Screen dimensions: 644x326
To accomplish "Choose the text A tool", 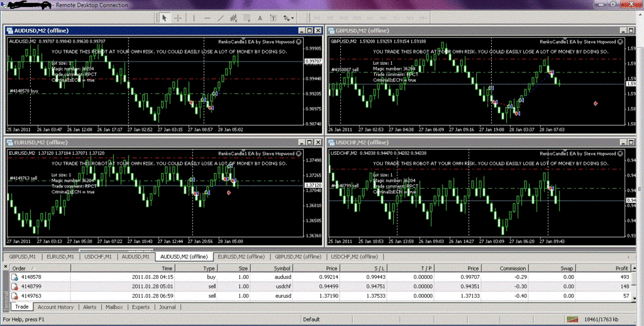I will click(260, 18).
